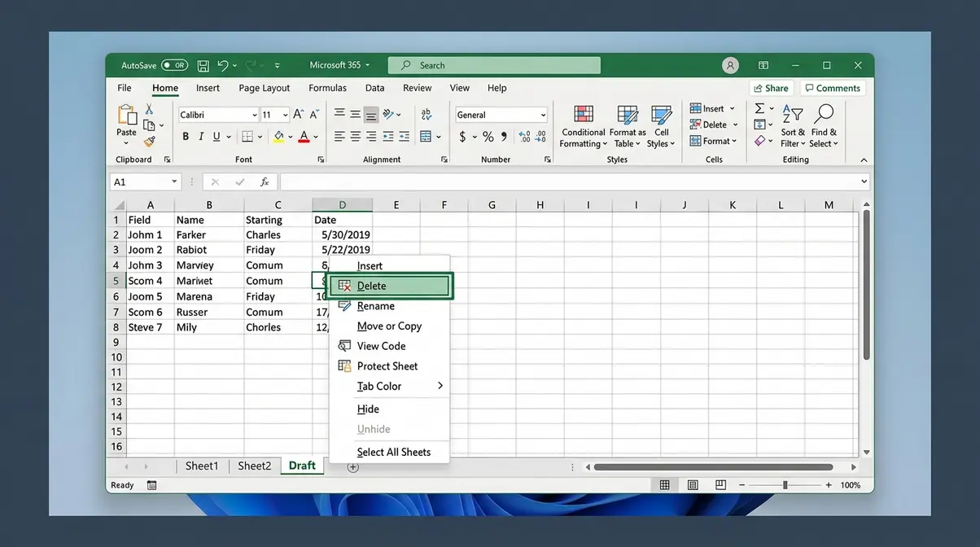Click the Fill down icon in Editing

[759, 125]
